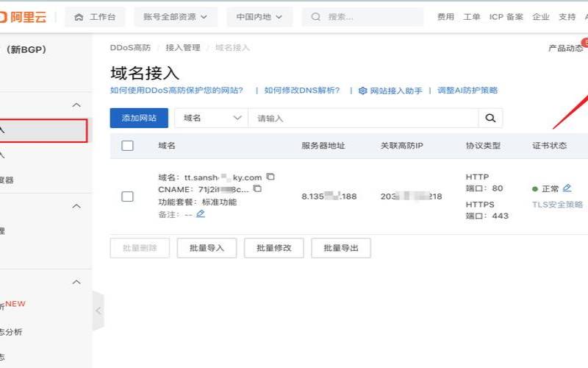Click the 关联高防IP column header
The height and width of the screenshot is (368, 588).
(x=401, y=146)
